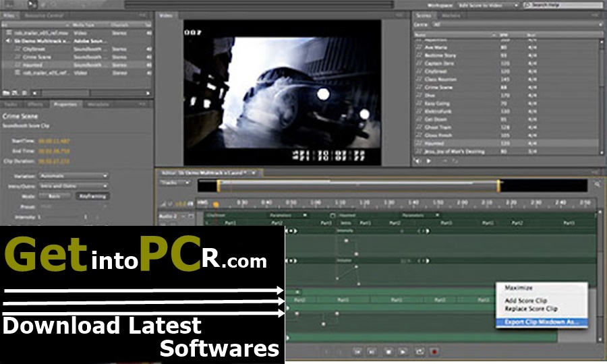607x364 pixels.
Task: Preview the selected score with the Scores play button
Action: (x=429, y=161)
